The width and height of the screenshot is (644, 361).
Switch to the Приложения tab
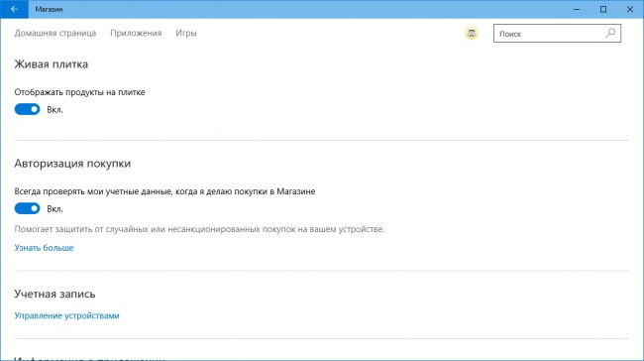[x=136, y=34]
